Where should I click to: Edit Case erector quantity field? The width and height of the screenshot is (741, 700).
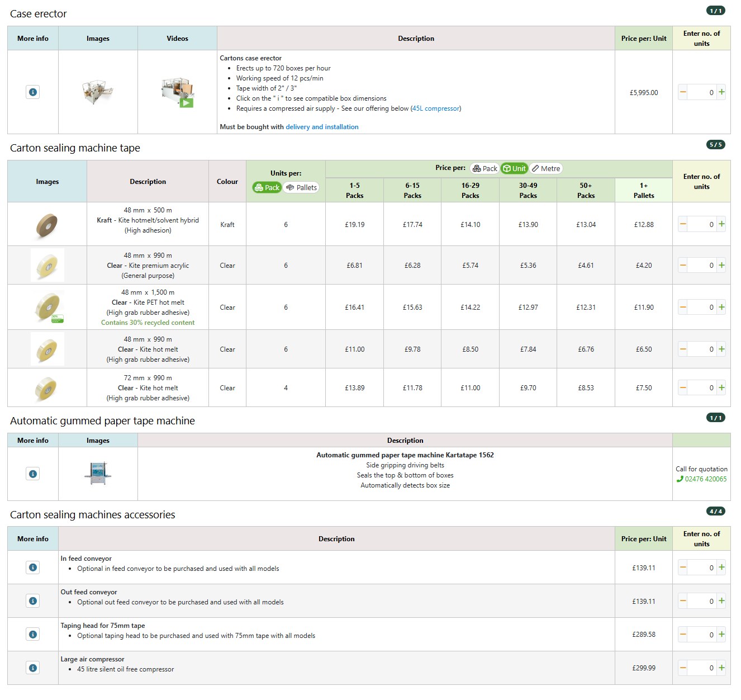tap(702, 92)
